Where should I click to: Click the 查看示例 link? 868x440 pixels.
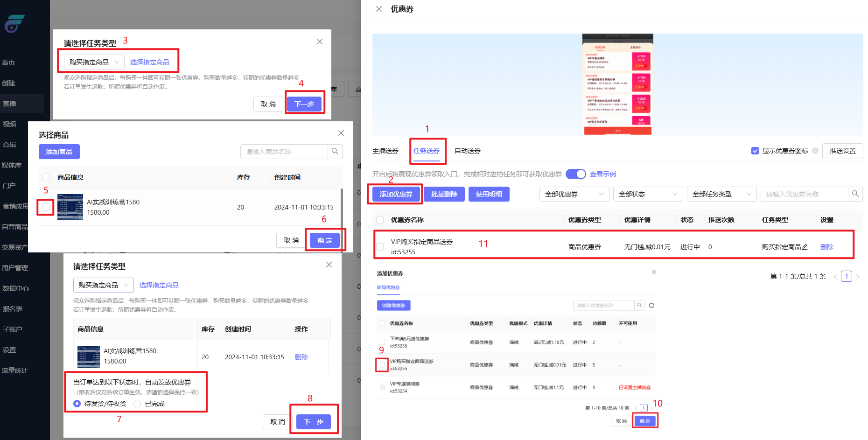click(x=602, y=174)
